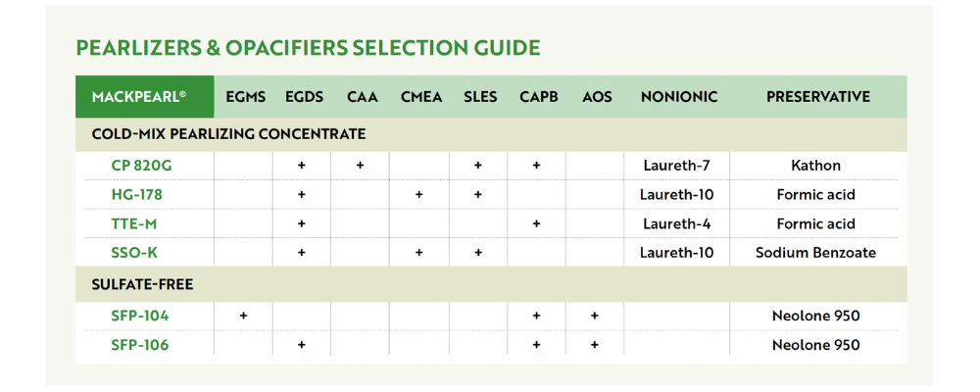Click the Laureth-7 nonionic cell
This screenshot has width=980, height=392.
click(x=676, y=166)
